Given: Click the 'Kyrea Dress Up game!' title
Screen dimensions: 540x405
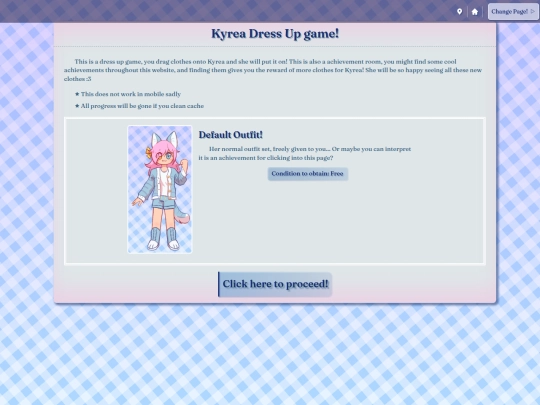Looking at the screenshot, I should coord(275,34).
